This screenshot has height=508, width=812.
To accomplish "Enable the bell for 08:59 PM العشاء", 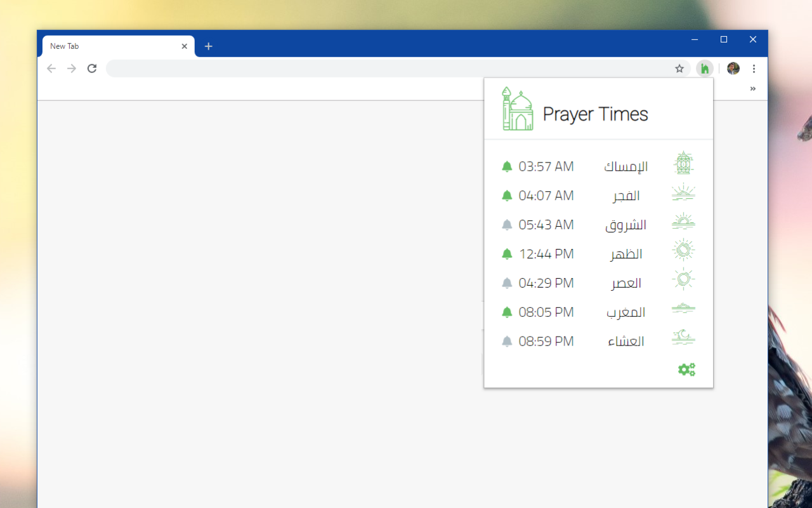I will click(x=507, y=342).
